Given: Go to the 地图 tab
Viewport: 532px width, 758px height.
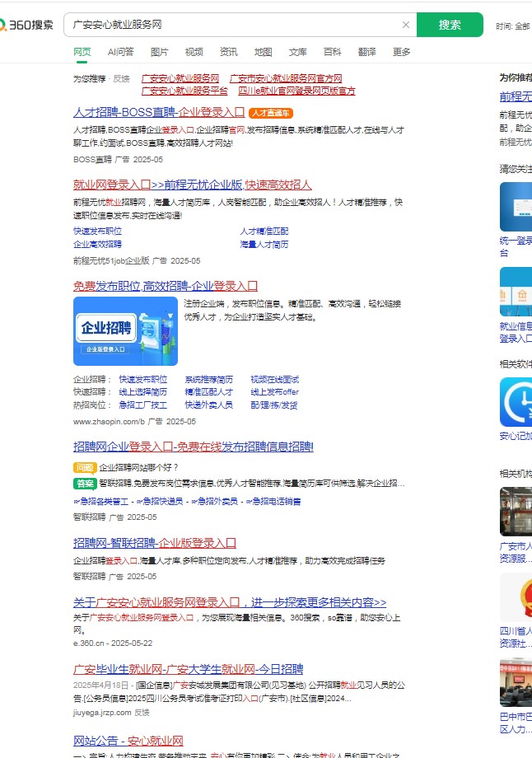Looking at the screenshot, I should point(263,52).
